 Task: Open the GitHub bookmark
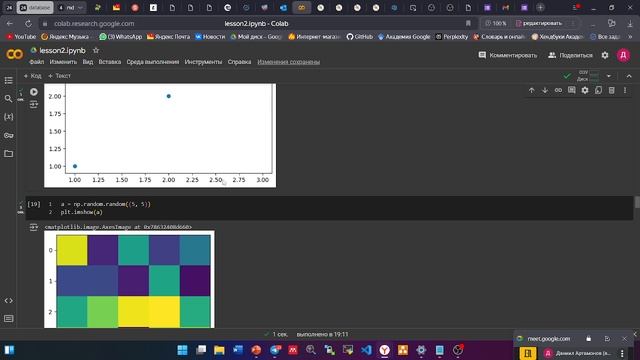pos(360,37)
